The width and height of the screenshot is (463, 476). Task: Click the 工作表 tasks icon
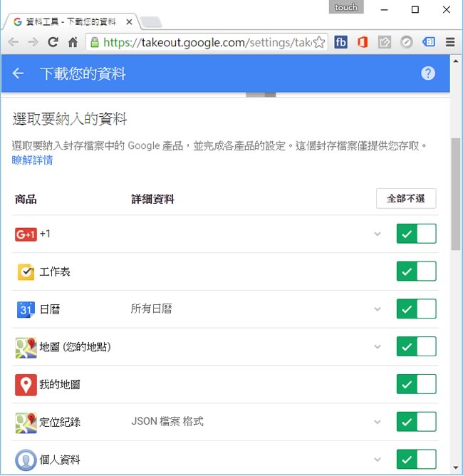click(x=26, y=271)
